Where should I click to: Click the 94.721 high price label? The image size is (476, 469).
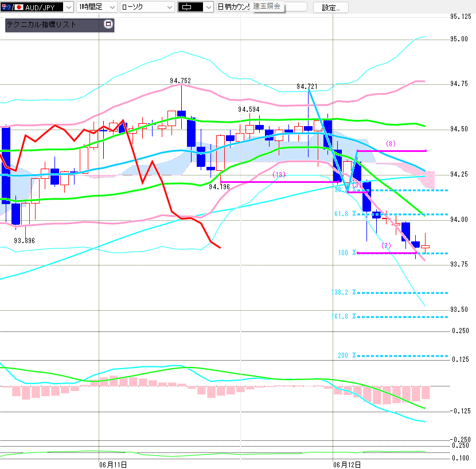[x=307, y=87]
